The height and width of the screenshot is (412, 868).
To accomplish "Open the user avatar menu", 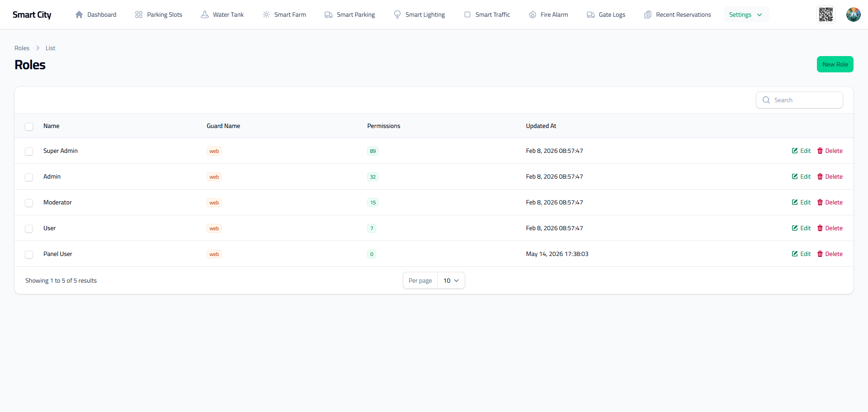I will (x=854, y=14).
